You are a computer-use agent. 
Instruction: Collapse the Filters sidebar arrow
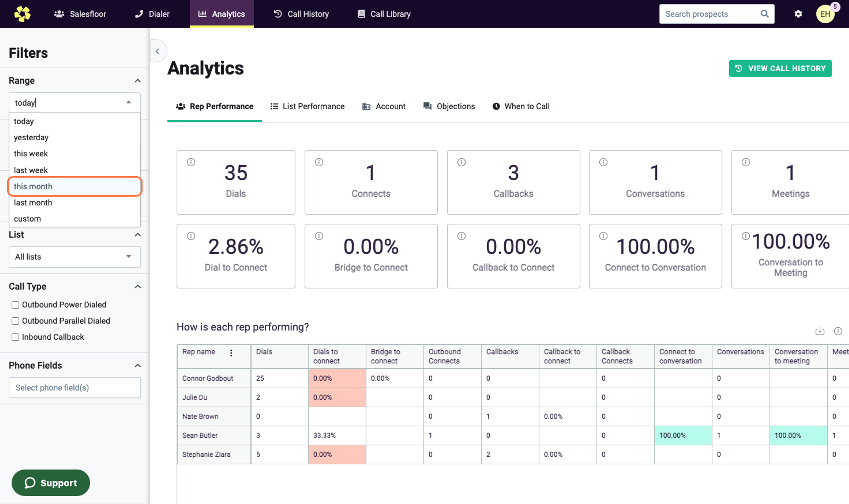(x=157, y=51)
